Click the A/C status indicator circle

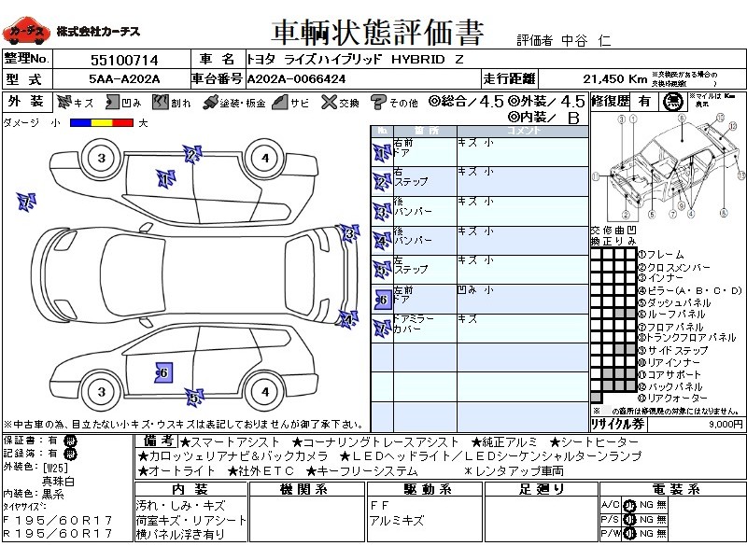(x=629, y=505)
